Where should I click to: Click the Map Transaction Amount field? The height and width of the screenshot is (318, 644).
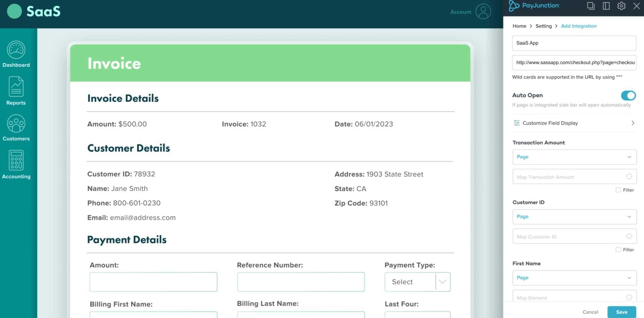[x=574, y=177]
